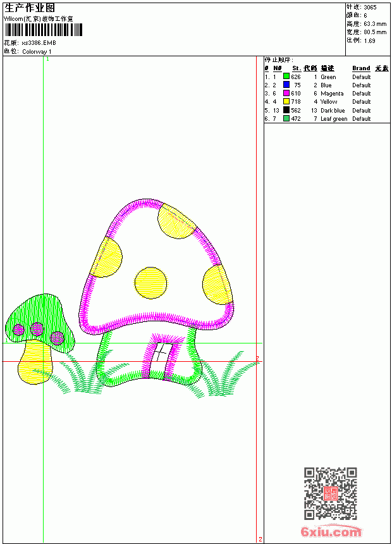Select the Yellow 718 color swatch
The height and width of the screenshot is (544, 392).
point(286,101)
